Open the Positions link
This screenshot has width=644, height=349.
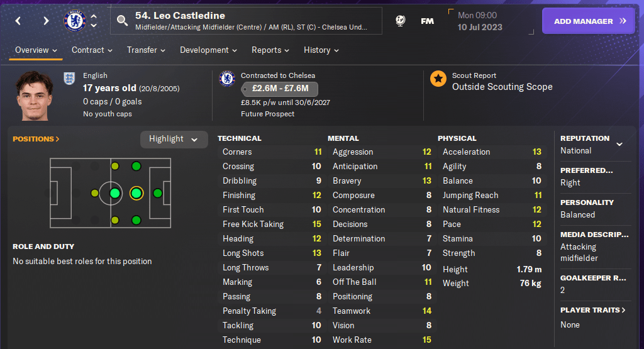(x=36, y=139)
